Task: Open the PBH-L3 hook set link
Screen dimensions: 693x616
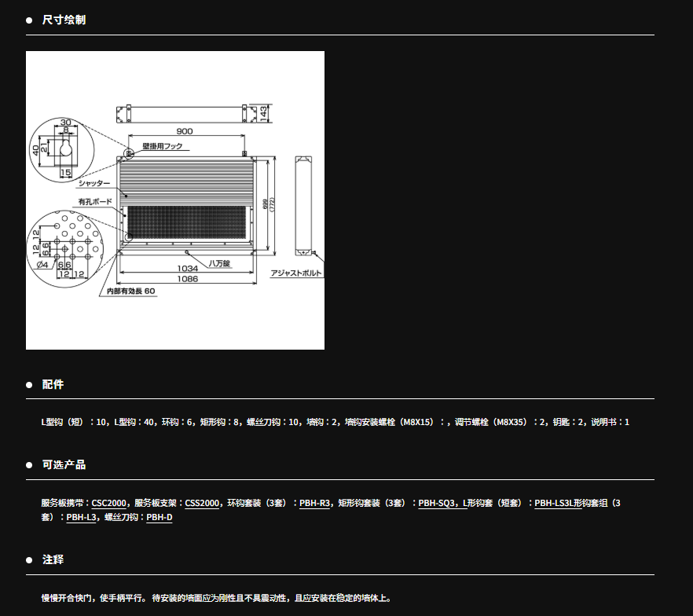Action: pyautogui.click(x=82, y=518)
